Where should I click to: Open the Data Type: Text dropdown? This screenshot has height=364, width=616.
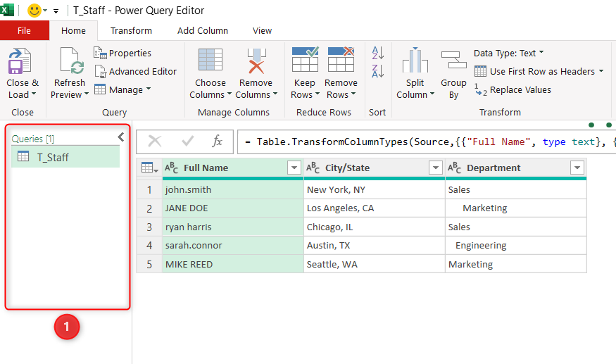508,53
